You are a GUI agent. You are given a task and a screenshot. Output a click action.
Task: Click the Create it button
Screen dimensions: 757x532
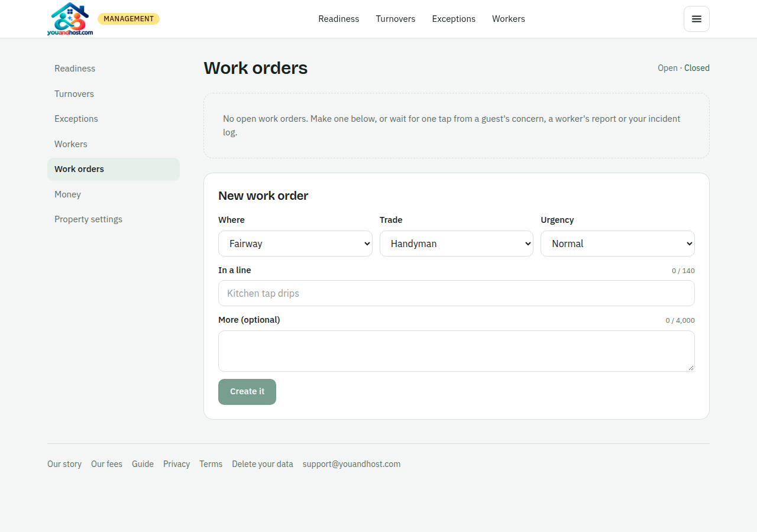[247, 392]
